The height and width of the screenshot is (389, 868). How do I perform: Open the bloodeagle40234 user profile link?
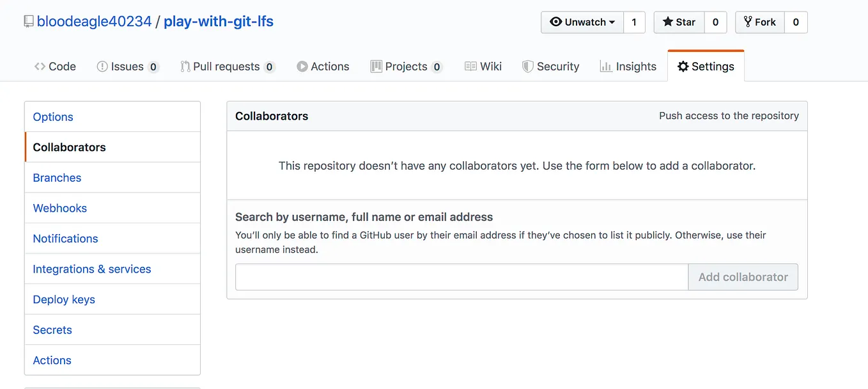point(94,21)
